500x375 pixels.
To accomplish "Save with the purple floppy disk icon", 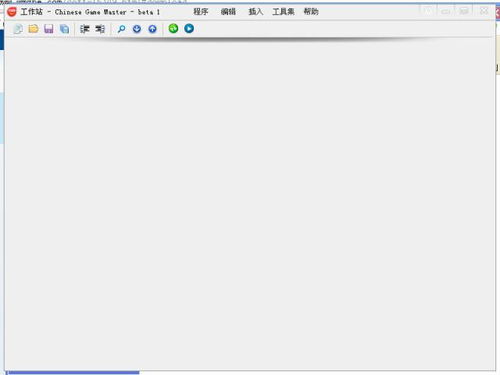I will pyautogui.click(x=49, y=29).
